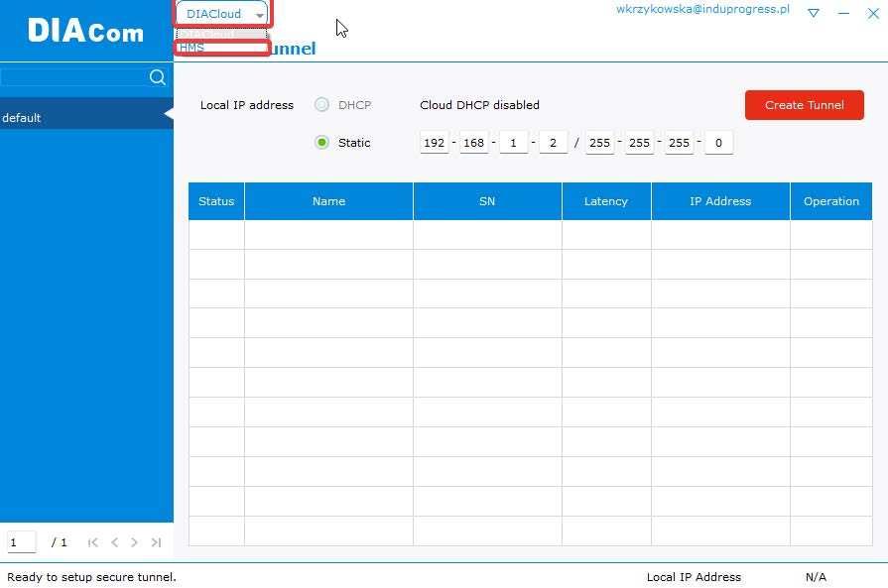Select the default group in sidebar
Screen dimensions: 888x588
point(81,118)
